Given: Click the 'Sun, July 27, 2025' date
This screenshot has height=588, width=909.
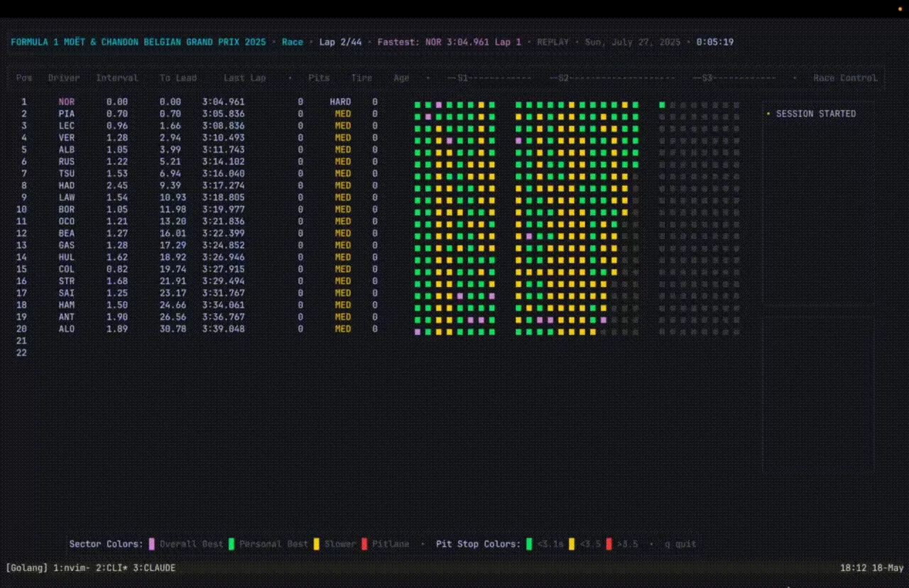Looking at the screenshot, I should click(x=632, y=42).
